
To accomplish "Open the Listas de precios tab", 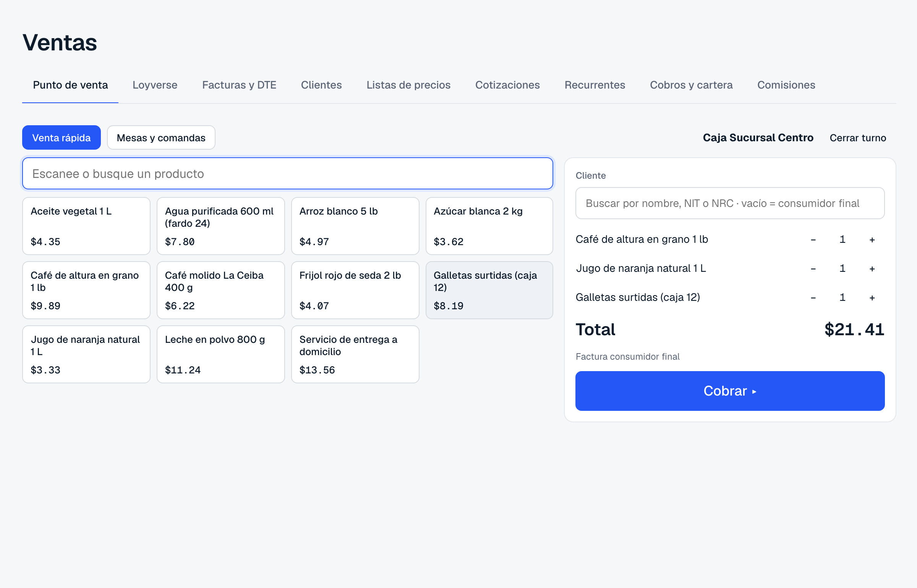I will [x=408, y=85].
